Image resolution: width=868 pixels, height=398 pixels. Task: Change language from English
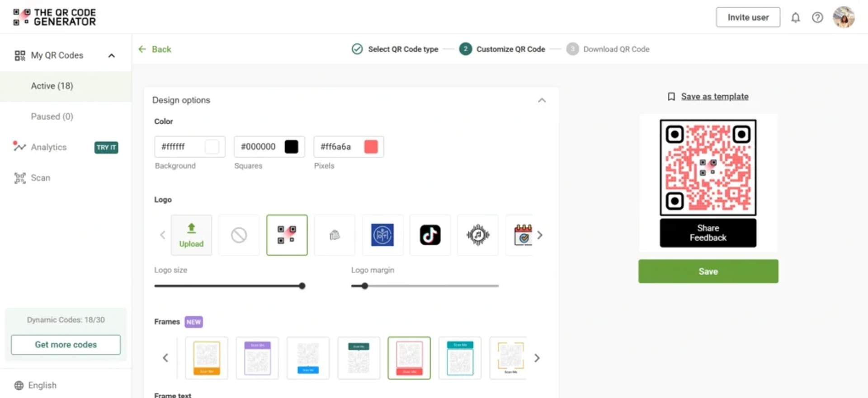42,385
